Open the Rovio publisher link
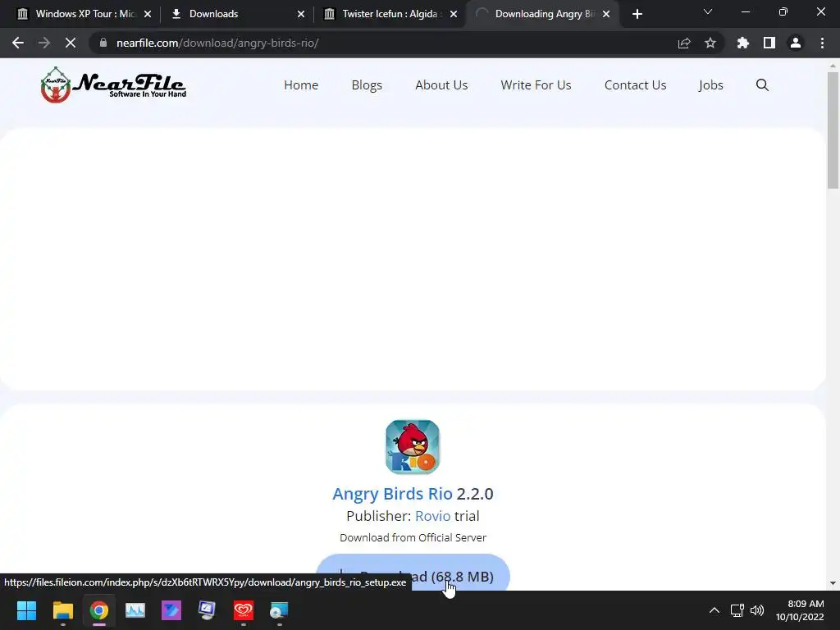 (x=433, y=516)
